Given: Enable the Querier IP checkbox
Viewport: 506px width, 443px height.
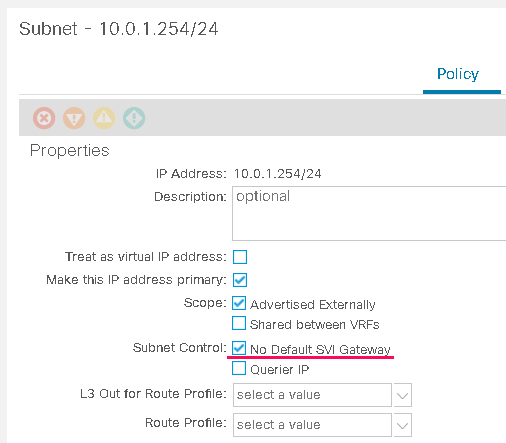Looking at the screenshot, I should (239, 368).
